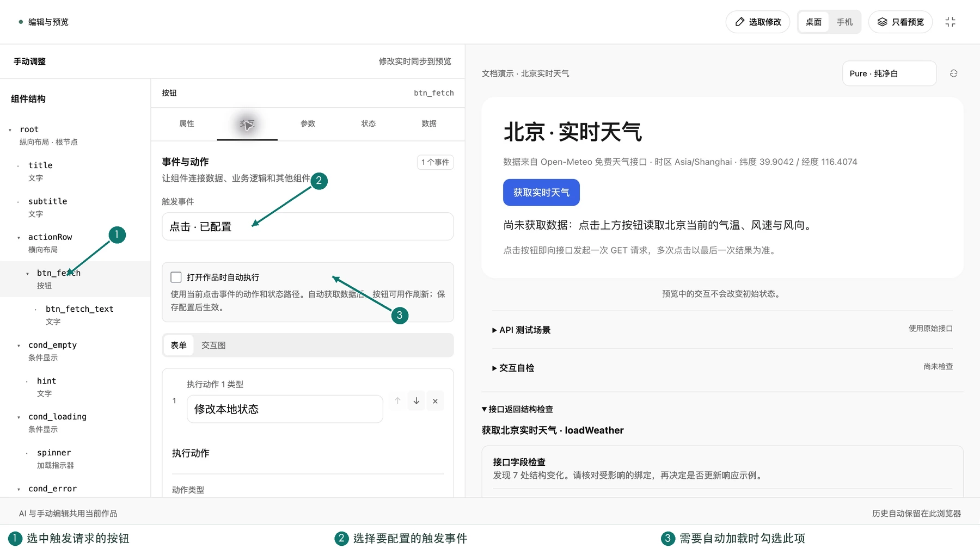Switch to the 表单 view
Screen dimensions: 980x555
pyautogui.click(x=179, y=345)
